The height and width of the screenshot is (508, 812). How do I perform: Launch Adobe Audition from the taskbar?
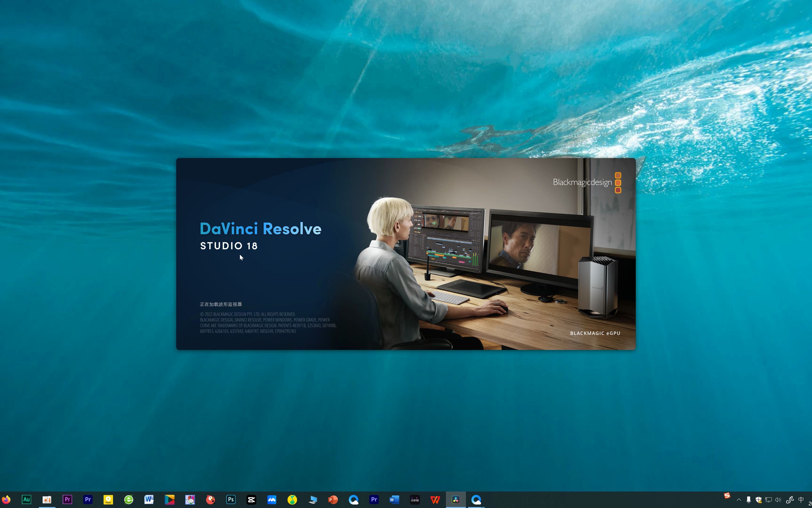[x=27, y=500]
